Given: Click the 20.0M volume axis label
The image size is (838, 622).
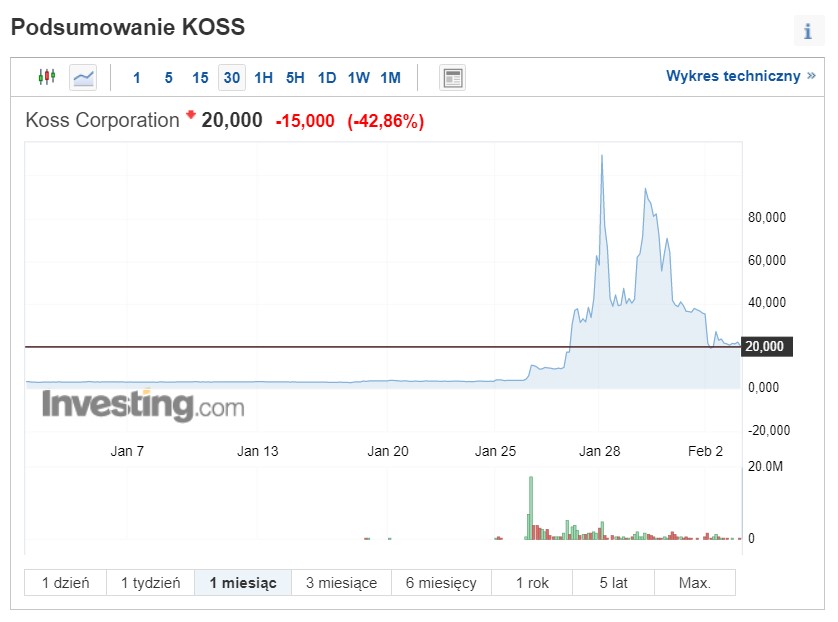Looking at the screenshot, I should tap(765, 466).
